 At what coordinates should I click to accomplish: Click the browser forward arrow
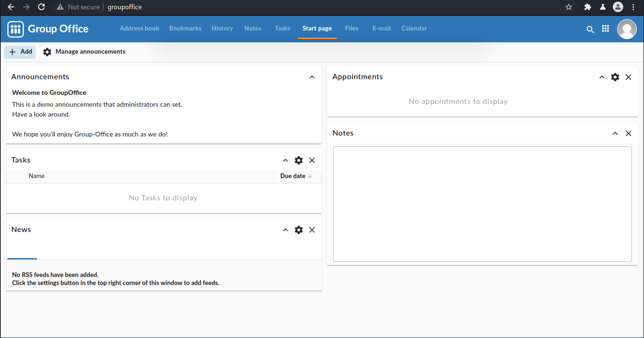coord(26,7)
